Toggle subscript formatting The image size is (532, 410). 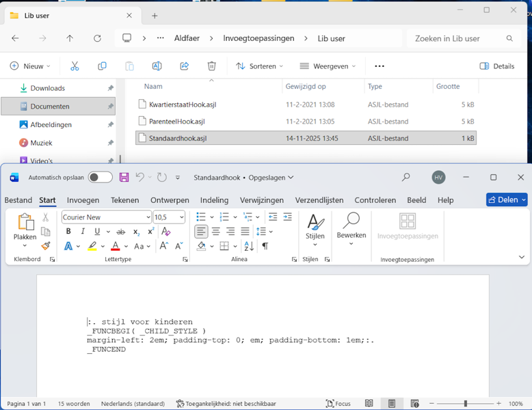(136, 232)
